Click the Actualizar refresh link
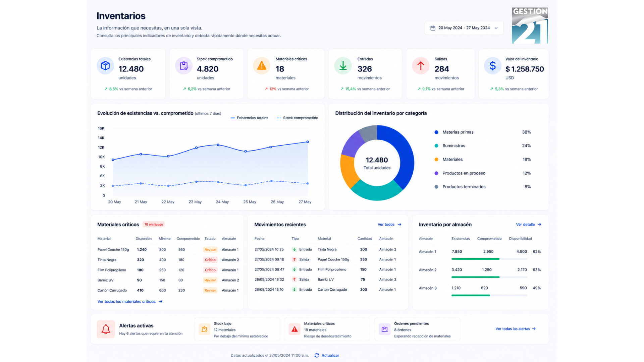Image resolution: width=644 pixels, height=362 pixels. pyautogui.click(x=330, y=355)
